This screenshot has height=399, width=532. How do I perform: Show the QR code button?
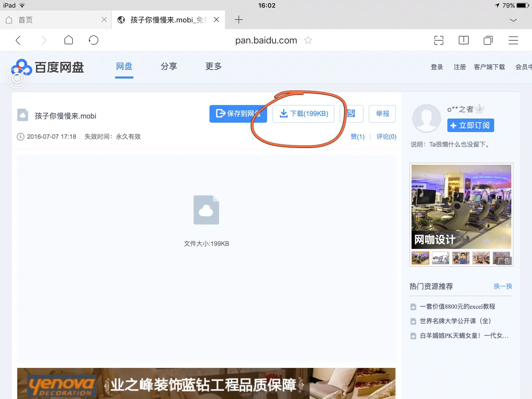coord(352,113)
